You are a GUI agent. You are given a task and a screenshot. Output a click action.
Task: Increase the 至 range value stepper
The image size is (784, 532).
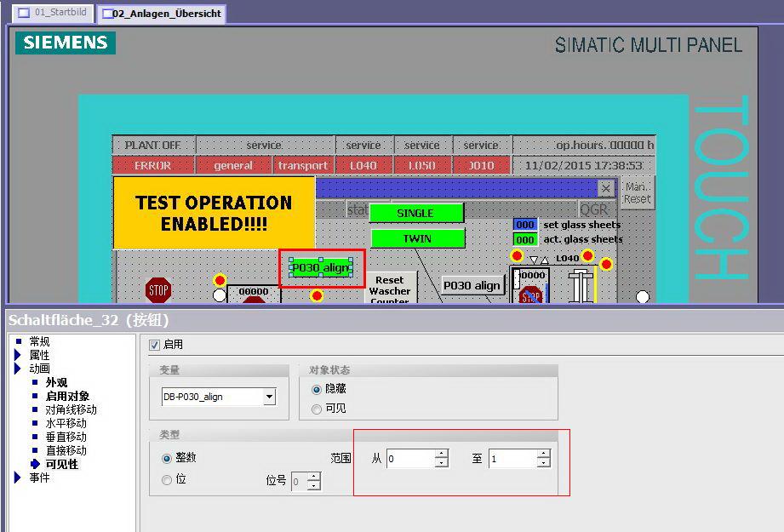[x=543, y=454]
